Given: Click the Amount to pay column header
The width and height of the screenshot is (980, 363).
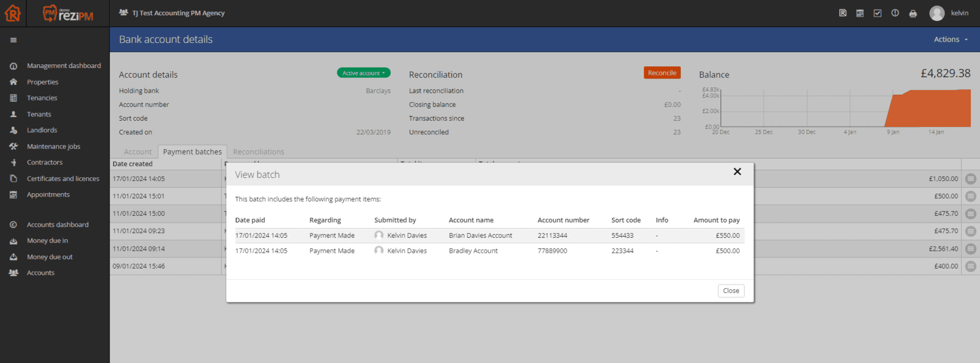Looking at the screenshot, I should coord(717,220).
